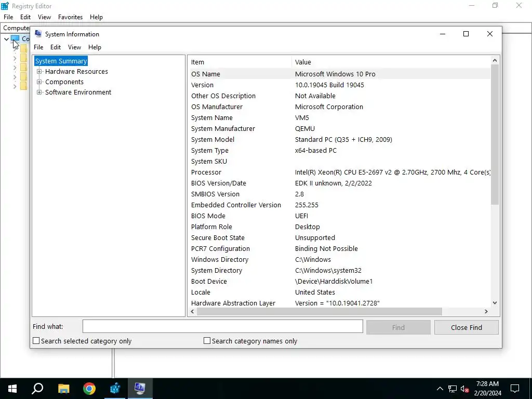Select the BIOS Version/Date row
532x399 pixels.
339,183
